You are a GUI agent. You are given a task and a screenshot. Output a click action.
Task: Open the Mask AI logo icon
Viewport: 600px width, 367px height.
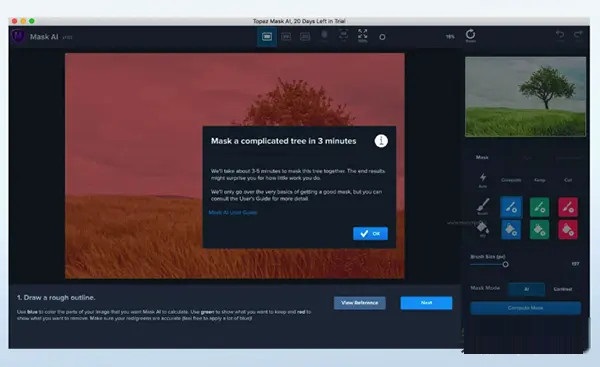point(18,37)
